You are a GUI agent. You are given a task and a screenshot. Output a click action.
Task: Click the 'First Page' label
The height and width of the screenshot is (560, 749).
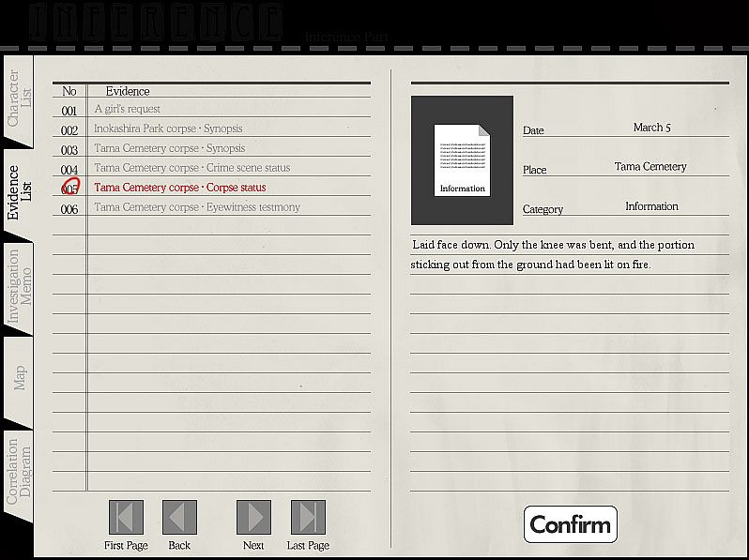point(126,545)
